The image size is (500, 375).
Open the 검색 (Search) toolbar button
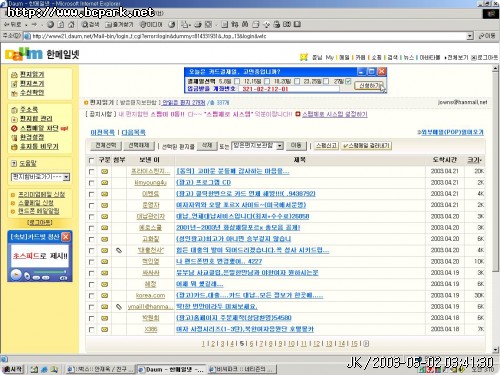(x=91, y=24)
